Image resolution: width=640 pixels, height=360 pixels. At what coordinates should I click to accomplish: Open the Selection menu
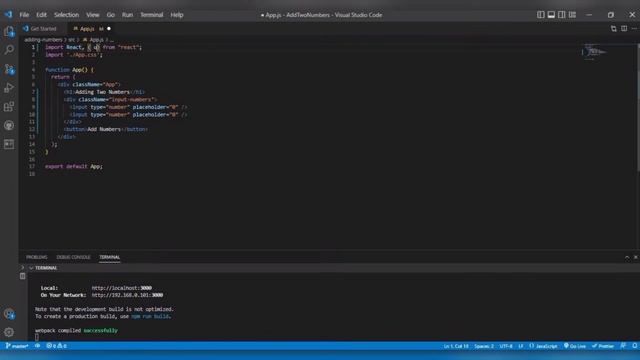(66, 15)
